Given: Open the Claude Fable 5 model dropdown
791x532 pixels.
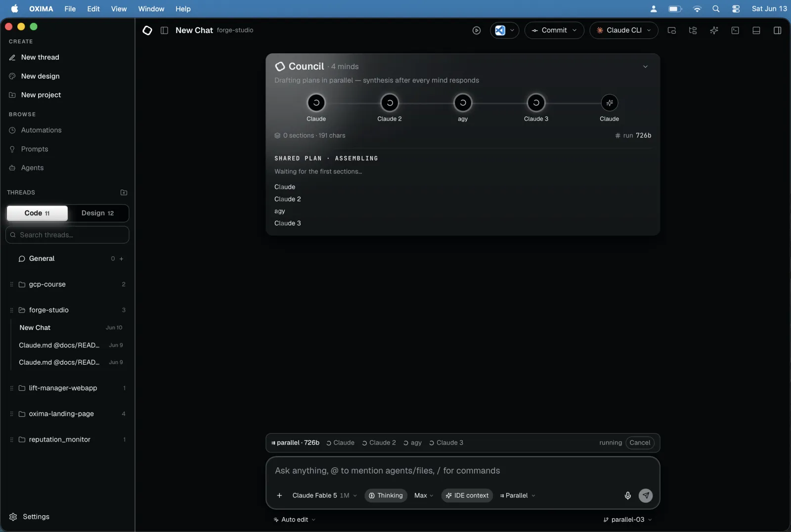Looking at the screenshot, I should pos(324,496).
